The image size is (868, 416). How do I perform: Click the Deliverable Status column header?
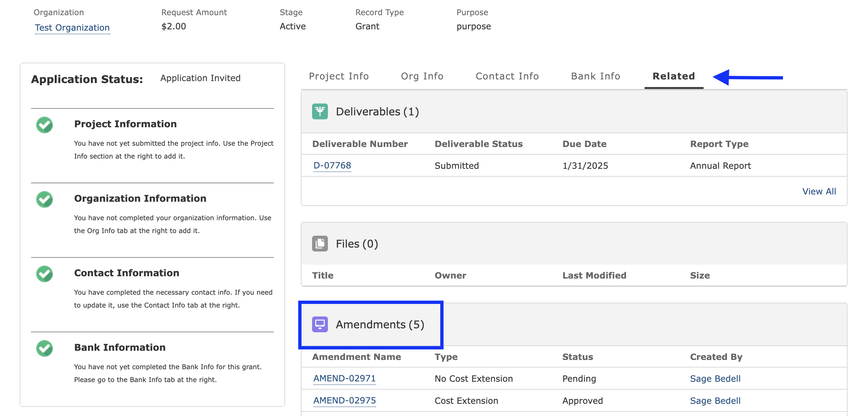pos(478,144)
